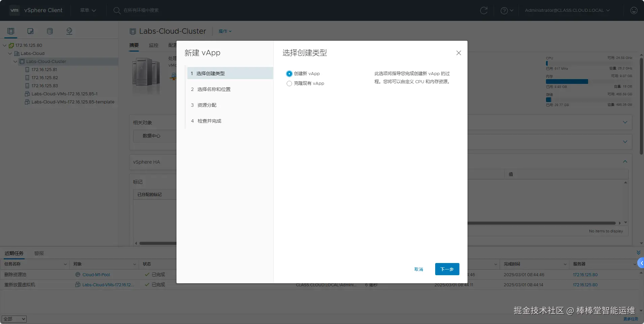
Task: Open the cluster actions dropdown
Action: 225,31
